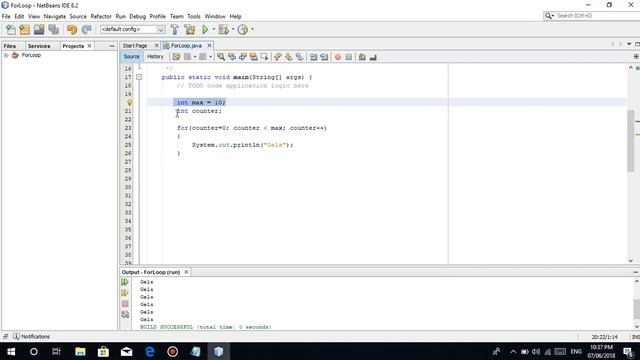Create a new file with toolbar icon
Image resolution: width=640 pixels, height=360 pixels.
[x=11, y=29]
